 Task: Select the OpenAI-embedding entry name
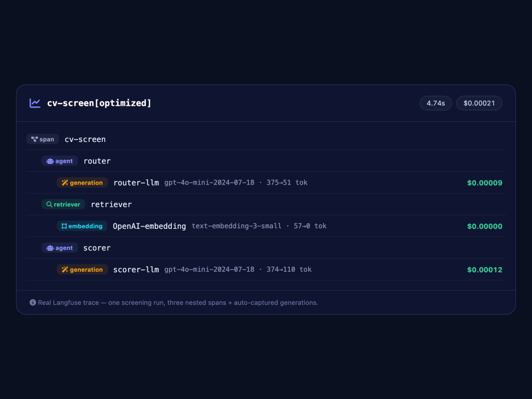[149, 226]
